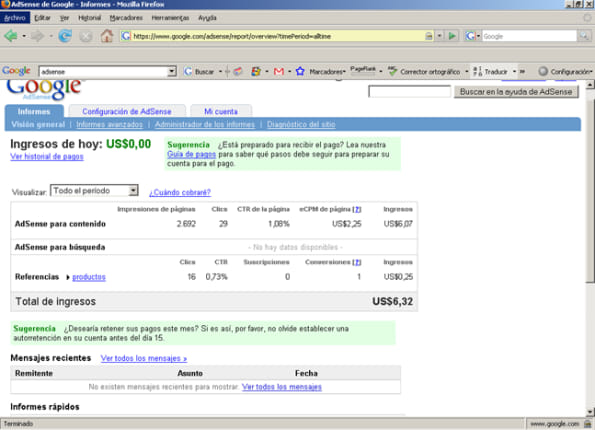Open the Corrector ortográfico dropdown arrow
The height and width of the screenshot is (430, 595).
point(467,71)
